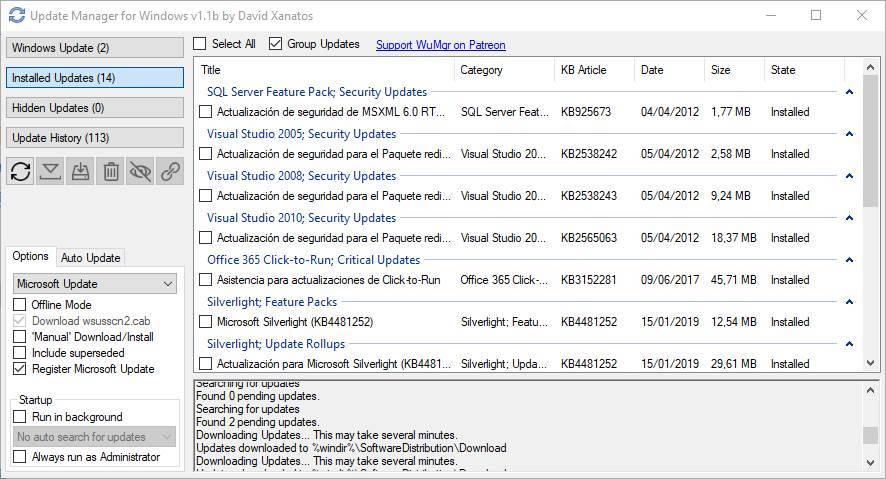Image resolution: width=886 pixels, height=479 pixels.
Task: Collapse Silverlight Update Rollups group
Action: tap(849, 343)
